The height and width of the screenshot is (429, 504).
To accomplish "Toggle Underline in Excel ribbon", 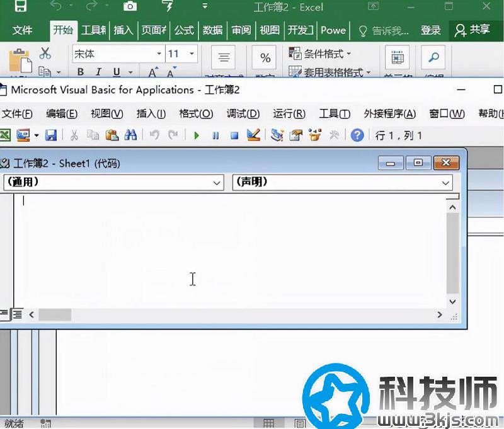I will (117, 72).
